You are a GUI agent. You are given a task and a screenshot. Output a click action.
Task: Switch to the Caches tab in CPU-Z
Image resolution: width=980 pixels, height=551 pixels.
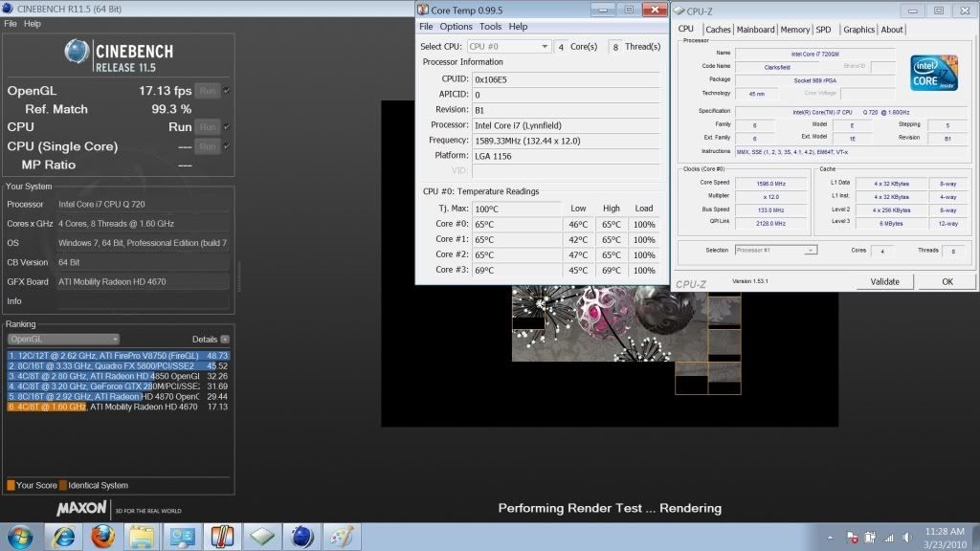pyautogui.click(x=718, y=30)
